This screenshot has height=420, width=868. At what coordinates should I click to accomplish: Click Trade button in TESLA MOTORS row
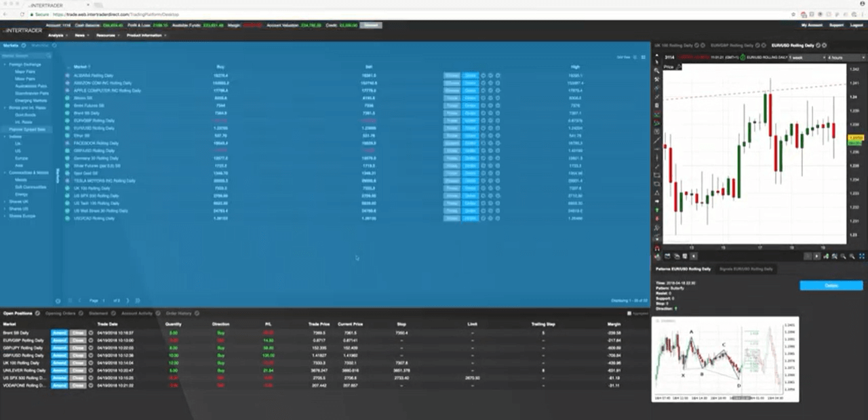(x=452, y=181)
